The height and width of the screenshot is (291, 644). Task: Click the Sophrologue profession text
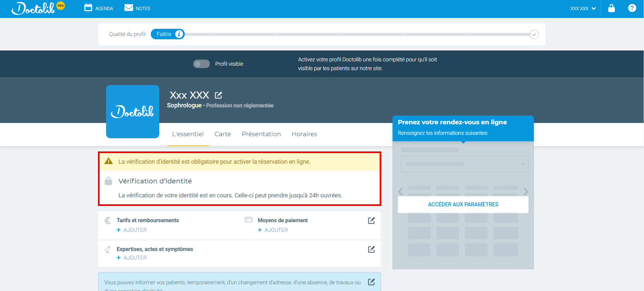[184, 105]
